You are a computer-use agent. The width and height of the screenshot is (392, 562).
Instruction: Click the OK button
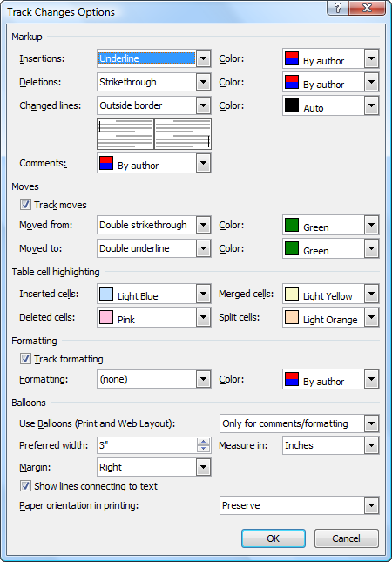click(x=274, y=538)
